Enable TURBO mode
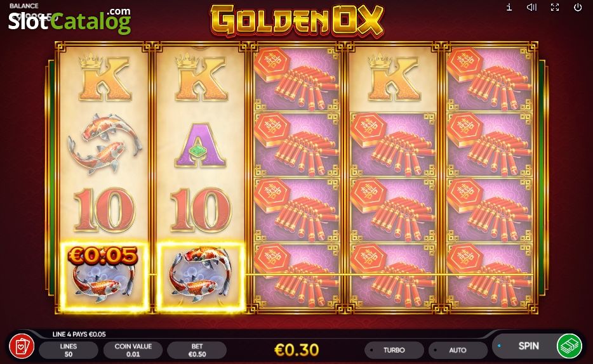This screenshot has height=364, width=593. point(394,350)
